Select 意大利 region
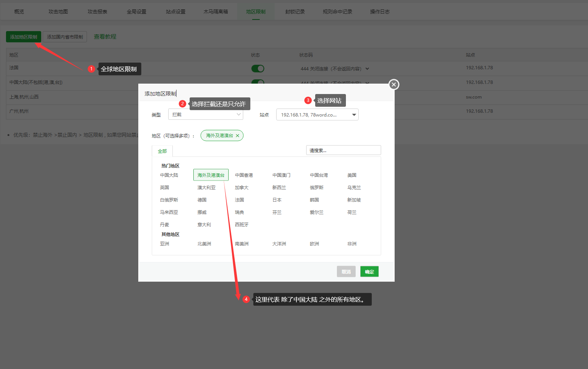Screen dimensions: 588x369 click(x=204, y=225)
